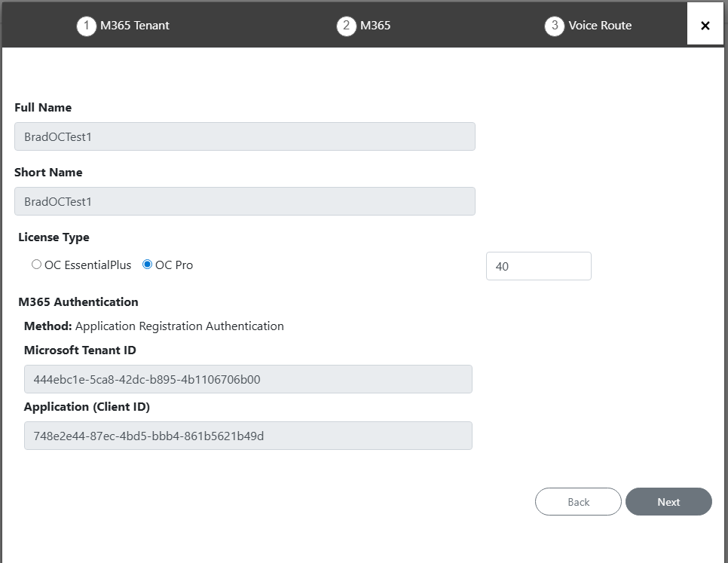Click the M365 Authentication heading
The height and width of the screenshot is (563, 728).
[x=78, y=302]
